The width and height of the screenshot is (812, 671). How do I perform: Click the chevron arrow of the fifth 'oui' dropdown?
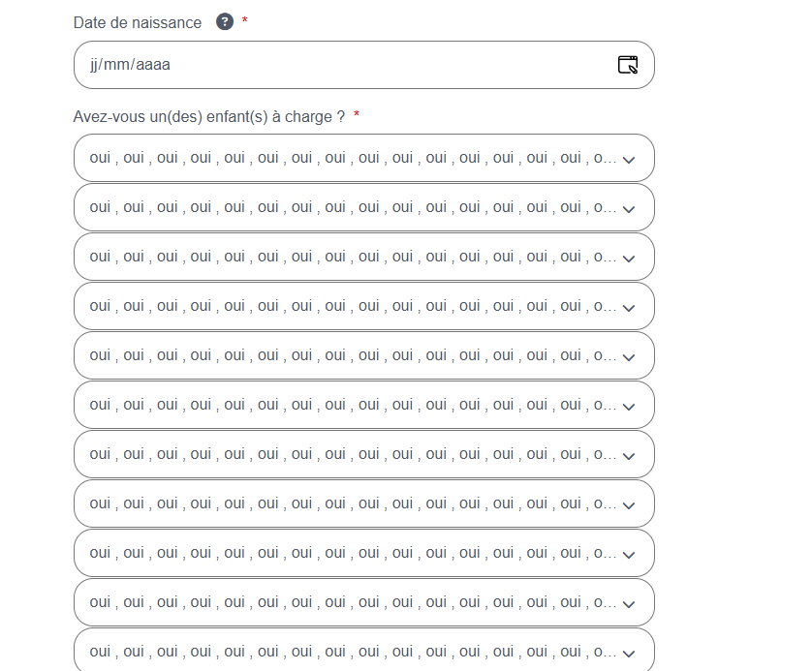(x=629, y=357)
